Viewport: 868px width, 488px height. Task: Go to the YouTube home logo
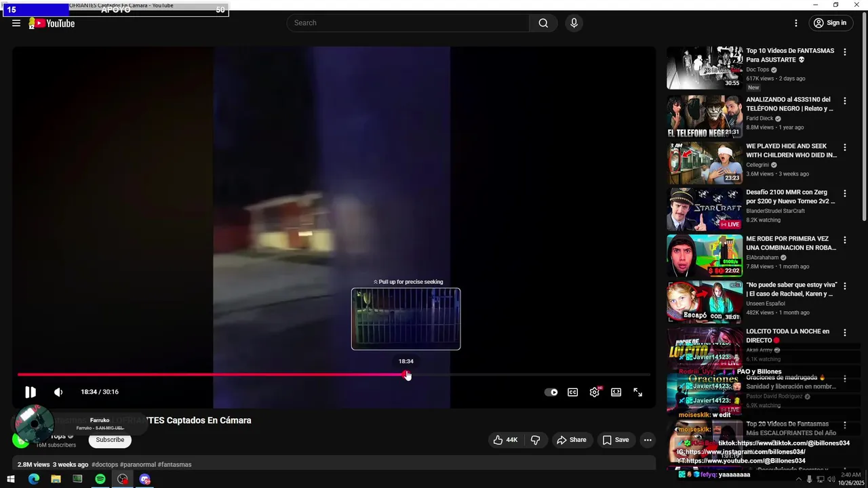click(52, 23)
